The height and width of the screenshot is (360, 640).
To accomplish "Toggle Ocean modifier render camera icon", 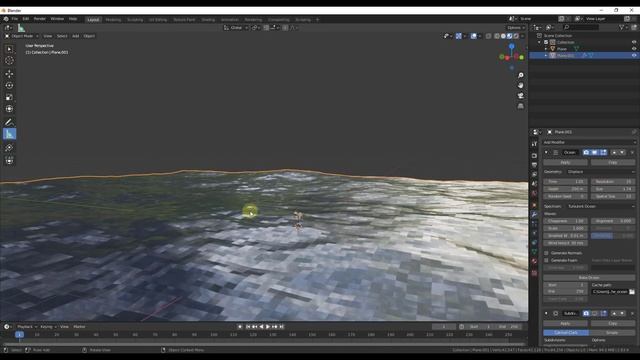I will coord(586,152).
